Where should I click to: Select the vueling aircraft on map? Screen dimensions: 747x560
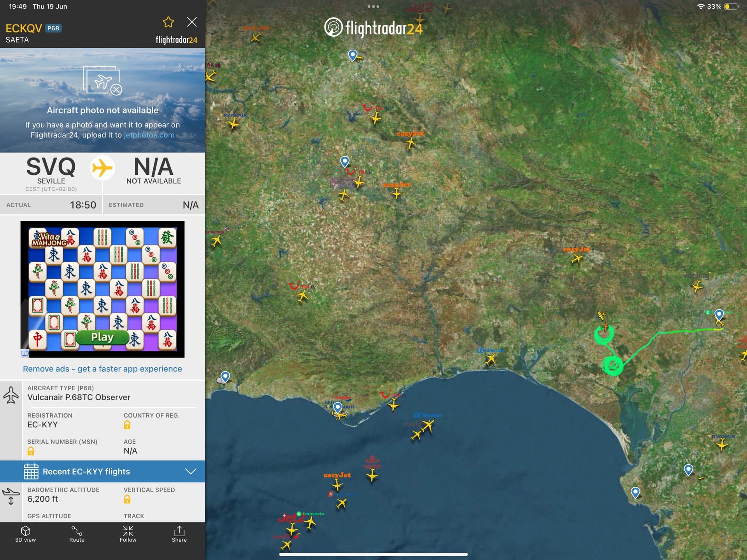pos(697,287)
